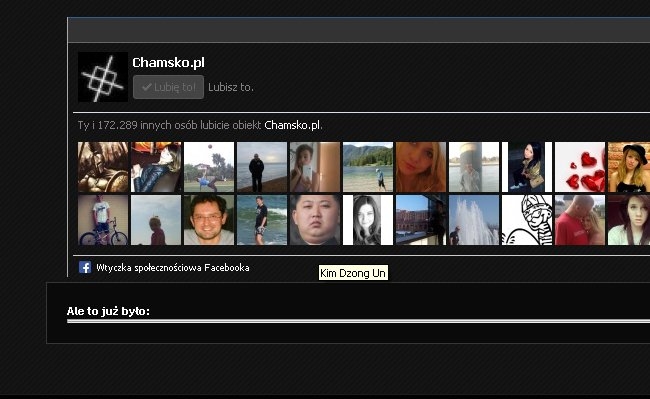Click the Chamsko.pl page logo image
650x399 pixels.
[103, 77]
